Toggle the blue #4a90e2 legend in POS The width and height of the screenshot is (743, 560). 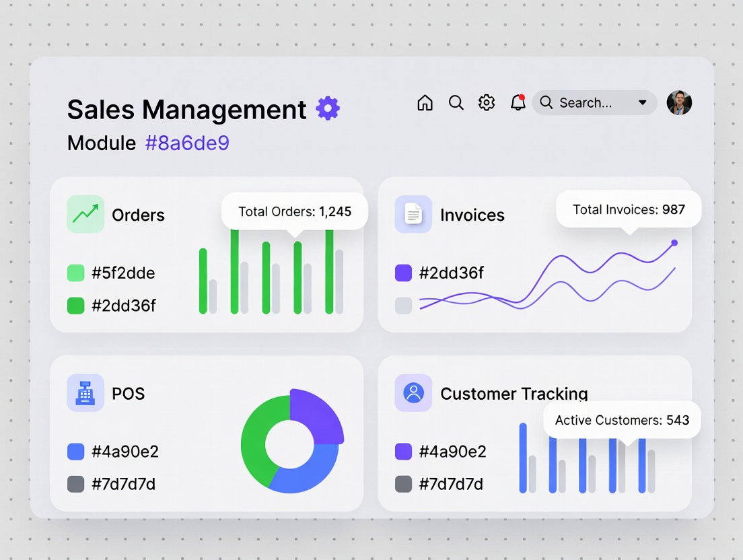coord(76,451)
